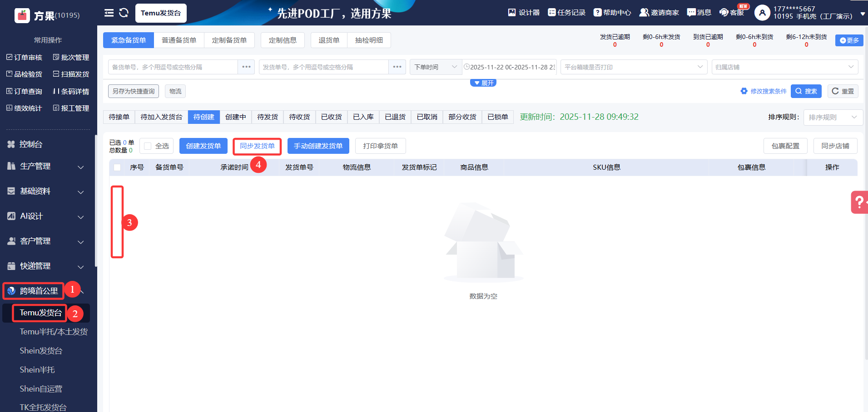Click the 备货单号 input field

click(173, 67)
